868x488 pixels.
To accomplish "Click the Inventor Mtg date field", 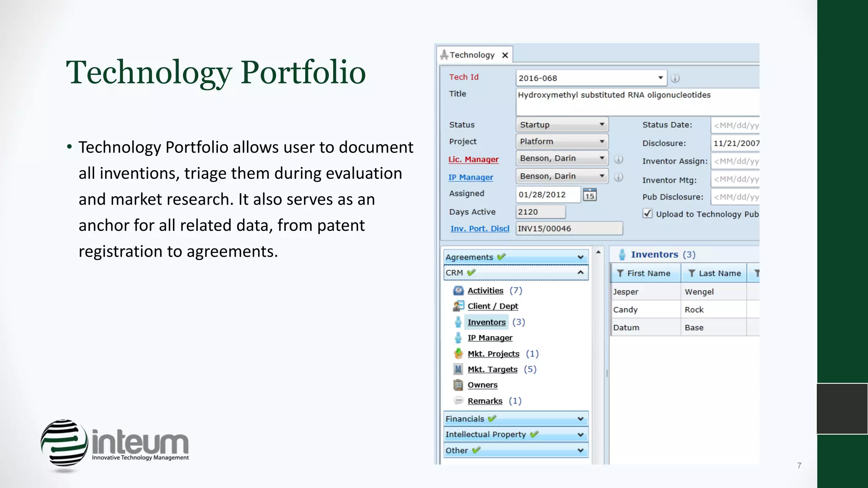I will point(735,179).
